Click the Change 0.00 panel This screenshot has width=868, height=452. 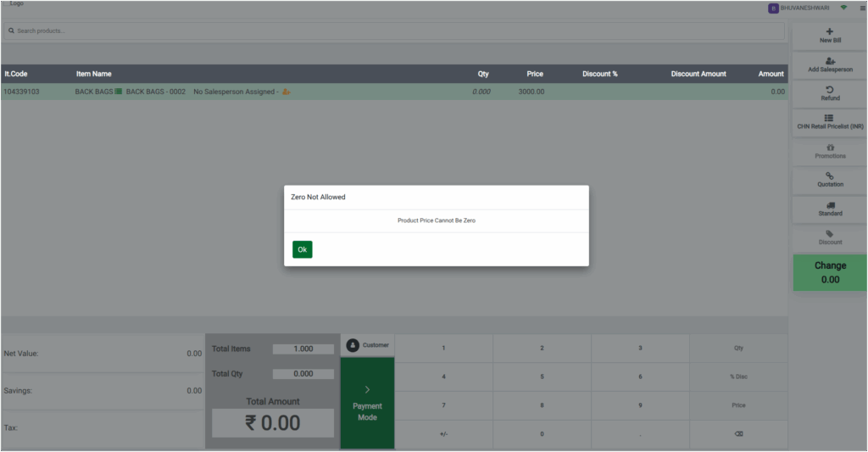pyautogui.click(x=830, y=272)
